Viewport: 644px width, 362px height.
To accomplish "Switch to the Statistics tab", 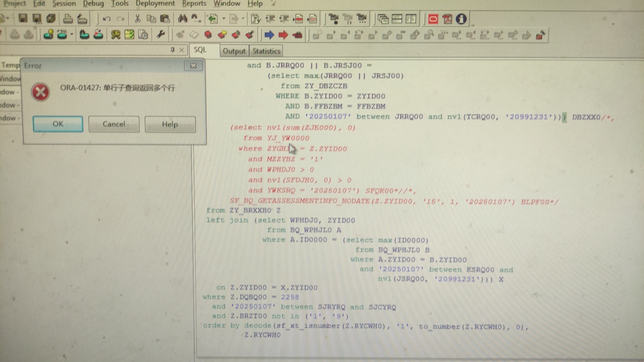I will tap(266, 51).
